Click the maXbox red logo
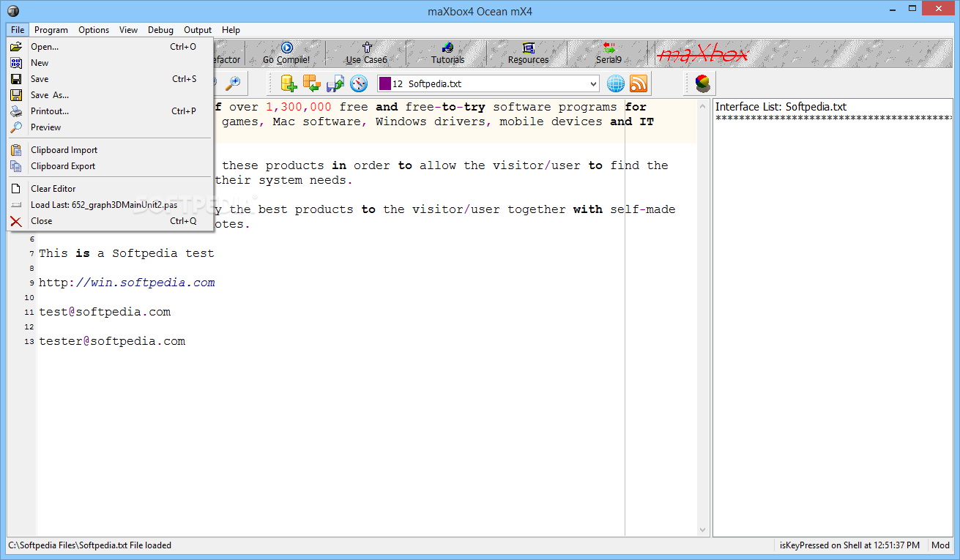Screen dimensions: 960x560 click(703, 54)
